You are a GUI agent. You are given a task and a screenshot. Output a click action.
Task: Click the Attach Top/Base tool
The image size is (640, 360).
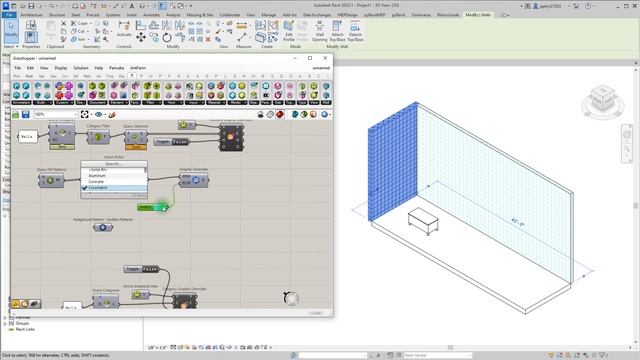coord(337,31)
